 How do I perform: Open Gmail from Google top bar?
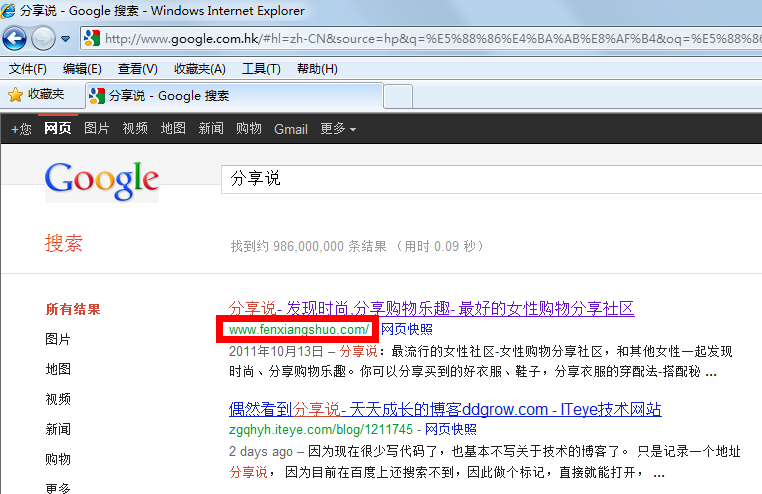pyautogui.click(x=291, y=129)
